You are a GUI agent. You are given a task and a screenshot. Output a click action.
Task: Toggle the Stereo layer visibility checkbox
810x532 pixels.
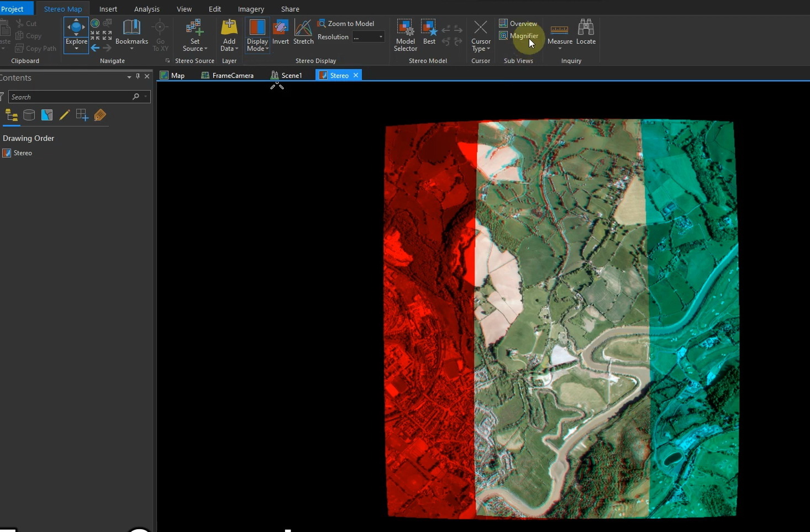coord(6,153)
